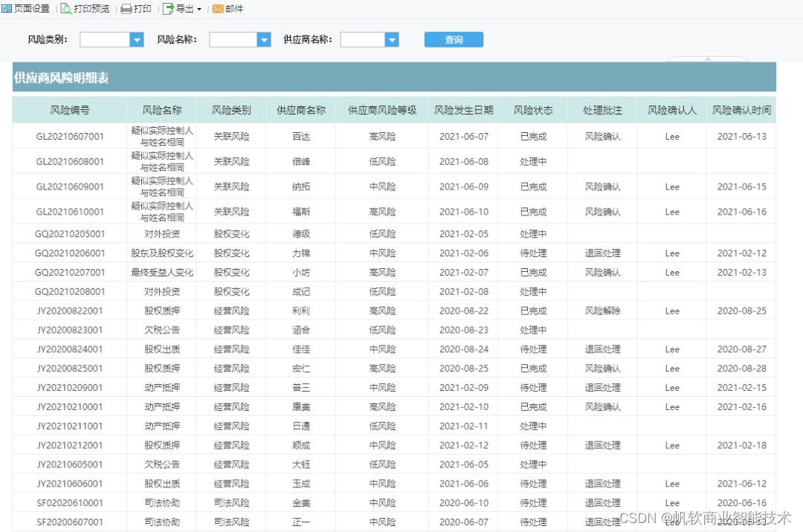The image size is (803, 532).
Task: Expand the 导出 dropdown arrow
Action: tap(199, 9)
